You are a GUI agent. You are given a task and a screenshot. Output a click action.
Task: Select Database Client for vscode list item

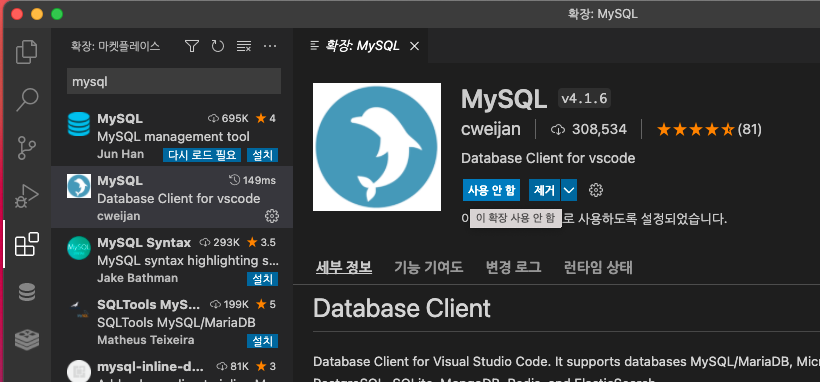[x=172, y=197]
